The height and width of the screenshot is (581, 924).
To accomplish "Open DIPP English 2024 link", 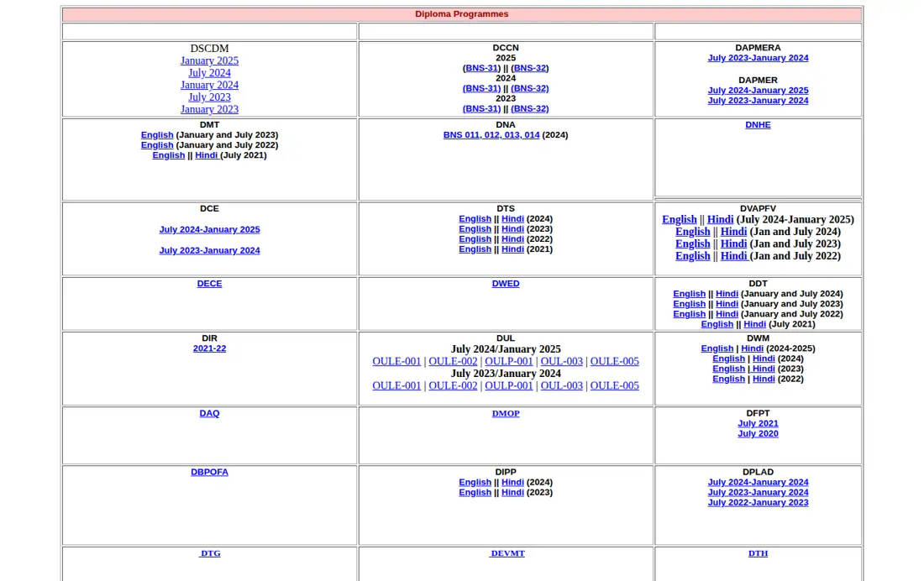I will tap(475, 482).
